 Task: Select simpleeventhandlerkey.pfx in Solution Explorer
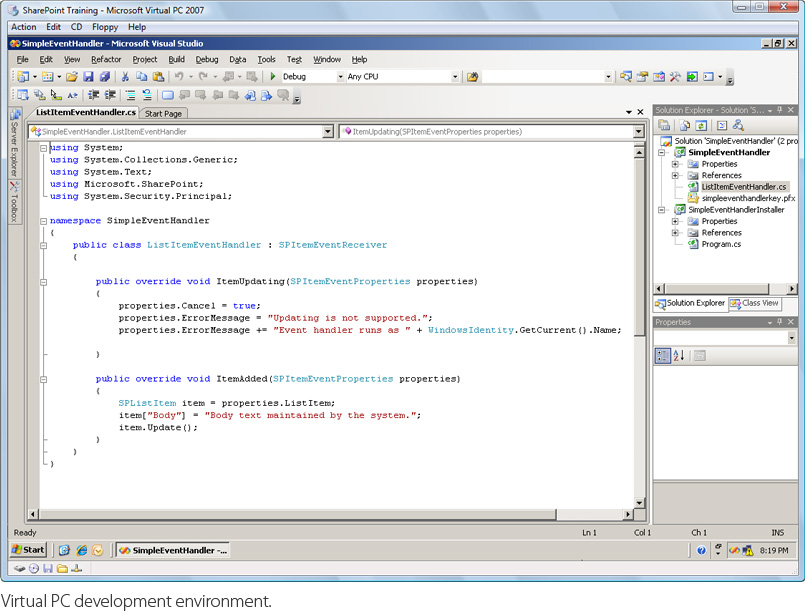(x=748, y=198)
